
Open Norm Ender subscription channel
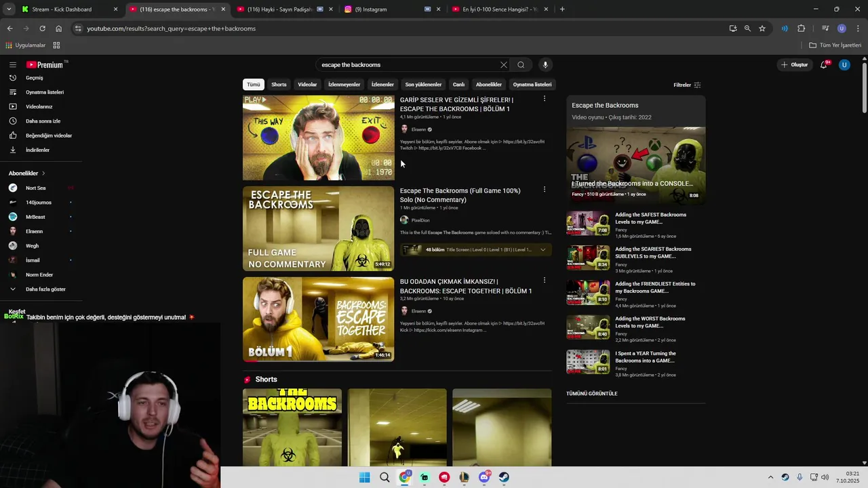(x=41, y=274)
